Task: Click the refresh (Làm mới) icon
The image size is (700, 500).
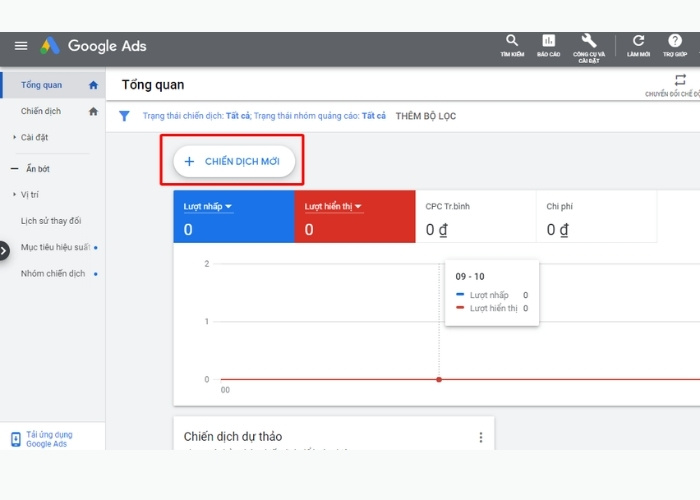Action: point(639,42)
